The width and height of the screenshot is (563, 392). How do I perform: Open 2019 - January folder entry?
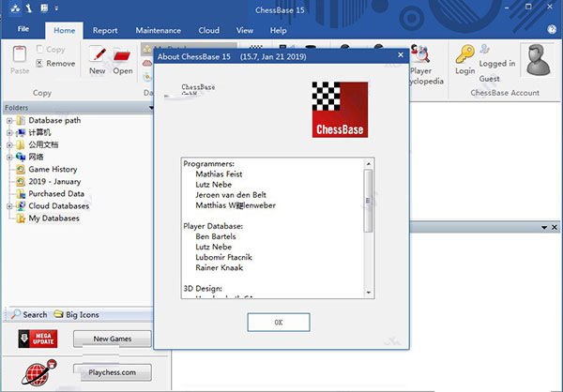point(54,181)
